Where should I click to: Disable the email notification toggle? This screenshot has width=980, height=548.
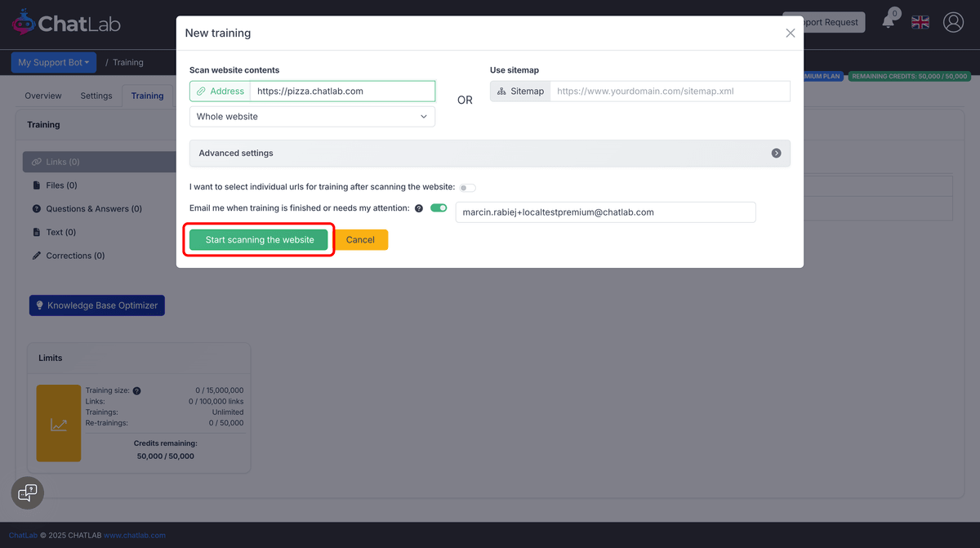point(439,208)
